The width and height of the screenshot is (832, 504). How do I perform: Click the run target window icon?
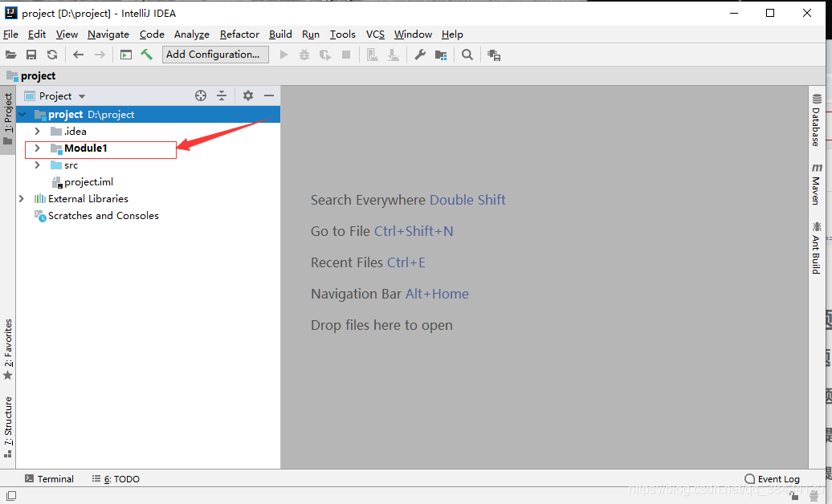tap(126, 55)
